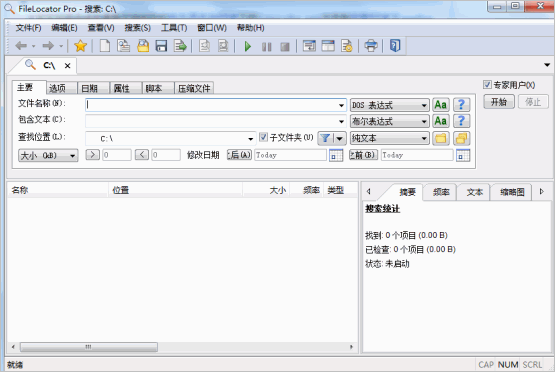Click the Forward navigation arrow
The image size is (555, 372).
click(48, 46)
